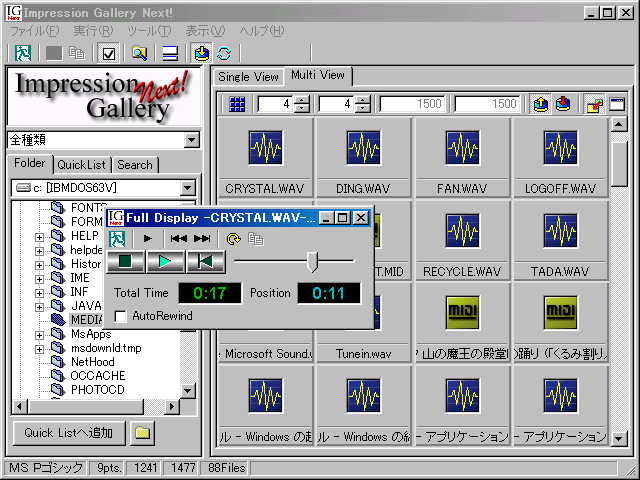This screenshot has width=640, height=480.
Task: Click the magnifier search icon in toolbar
Action: [139, 53]
